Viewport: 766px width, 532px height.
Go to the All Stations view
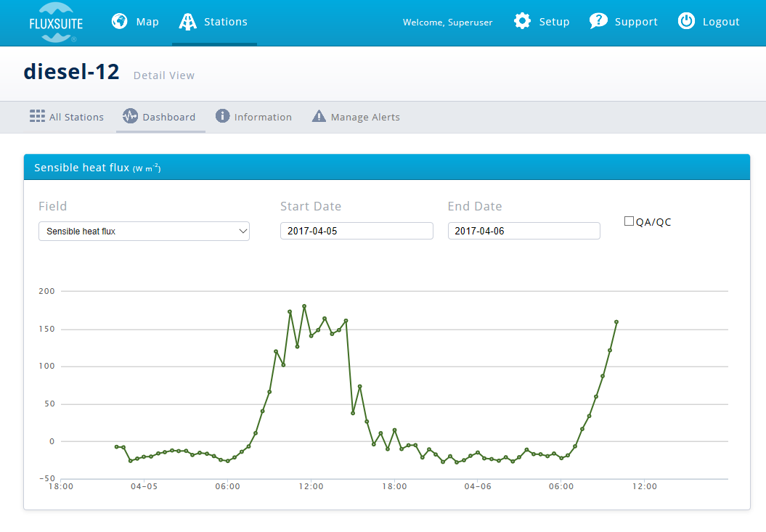(x=76, y=117)
